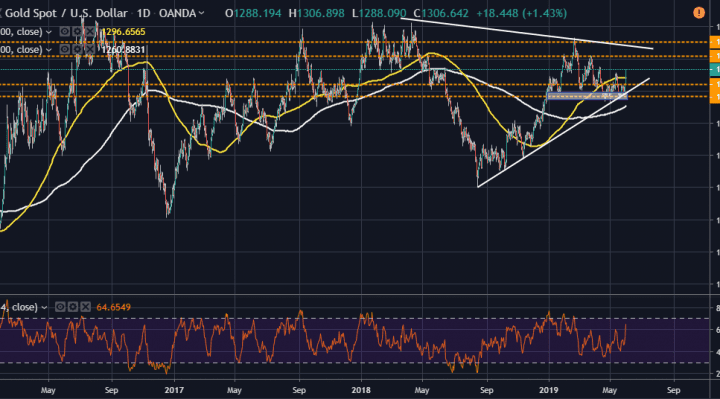Hide the yellow moving average with eye icon

(65, 32)
